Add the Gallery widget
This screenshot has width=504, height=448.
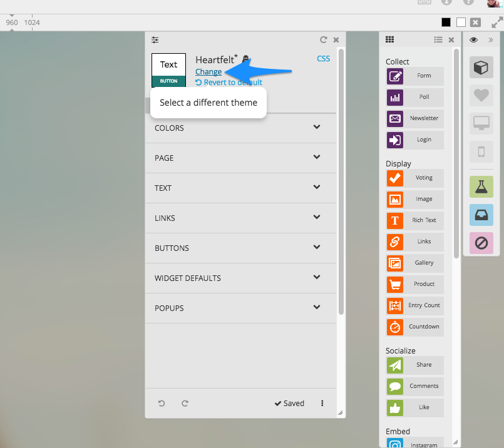pos(414,263)
